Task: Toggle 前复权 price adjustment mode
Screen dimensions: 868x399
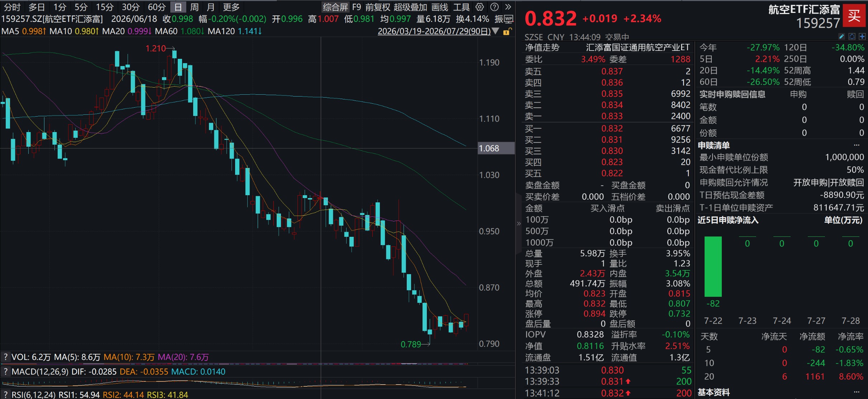Action: point(378,7)
